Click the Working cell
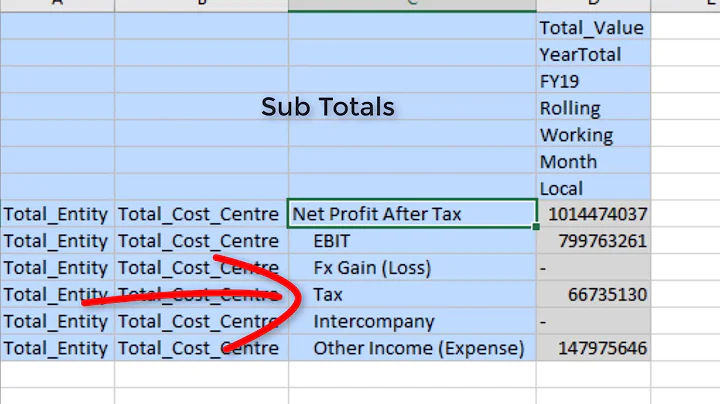Viewport: 720px width, 404px height. 593,133
